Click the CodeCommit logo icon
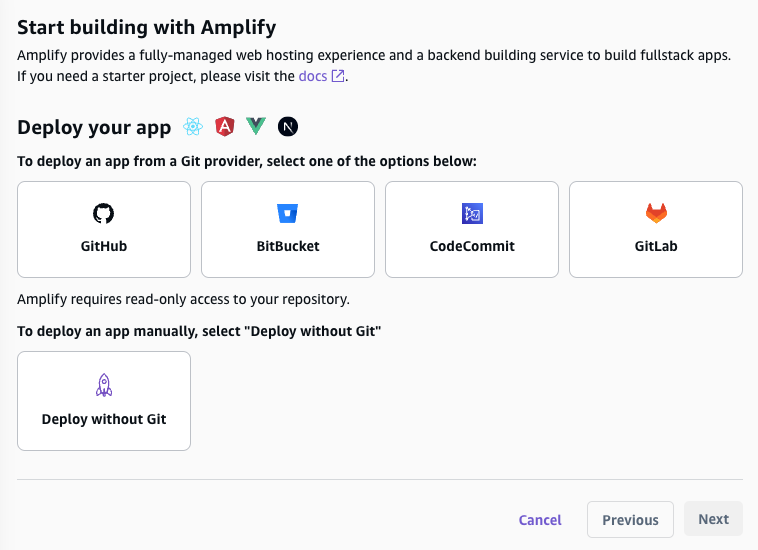758x550 pixels. pos(472,213)
